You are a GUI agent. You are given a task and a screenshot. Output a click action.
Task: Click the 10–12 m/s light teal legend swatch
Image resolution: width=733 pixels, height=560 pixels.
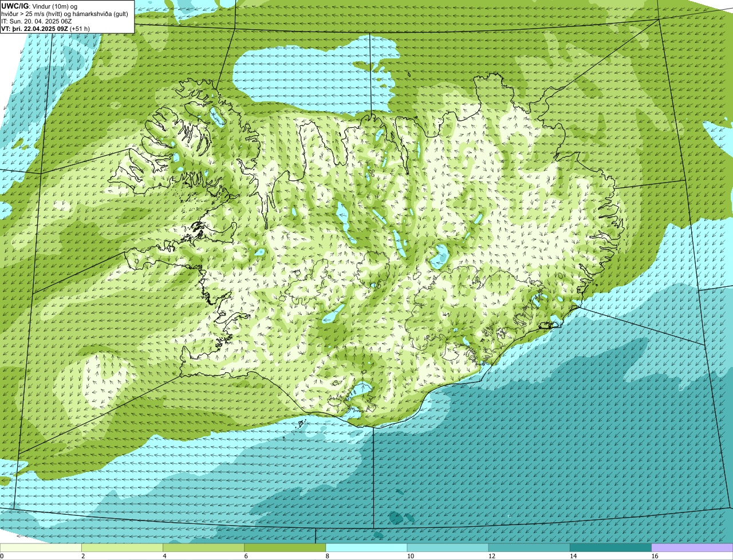[x=448, y=547]
